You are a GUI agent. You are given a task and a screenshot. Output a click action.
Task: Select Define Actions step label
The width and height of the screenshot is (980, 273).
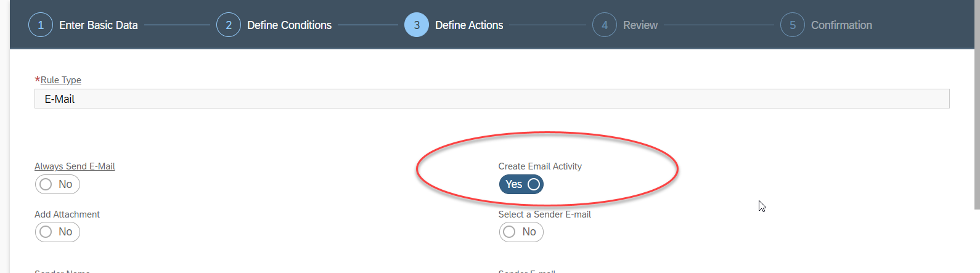[x=469, y=25]
